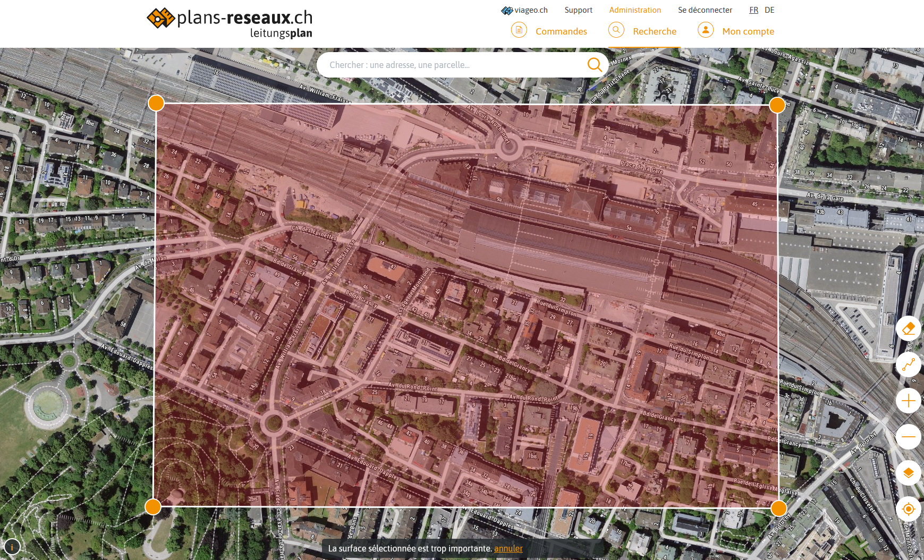Open the info button on the map
The height and width of the screenshot is (560, 924).
coord(12,546)
